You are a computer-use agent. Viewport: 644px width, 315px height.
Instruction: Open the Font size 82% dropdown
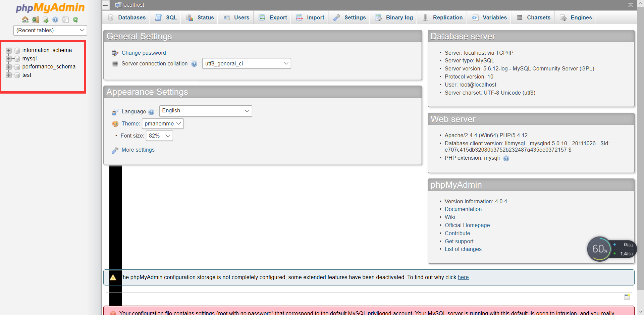pyautogui.click(x=159, y=136)
